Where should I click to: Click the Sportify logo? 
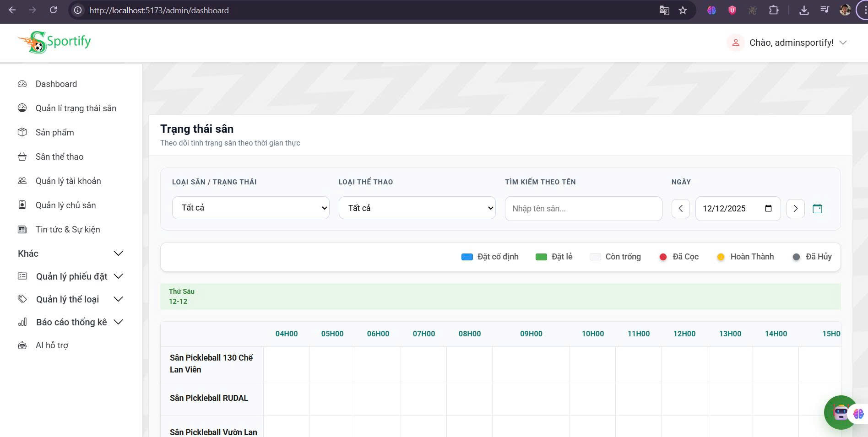click(54, 42)
